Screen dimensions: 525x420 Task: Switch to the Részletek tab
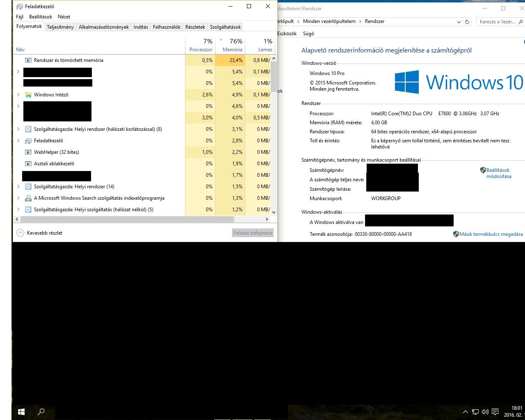tap(195, 27)
